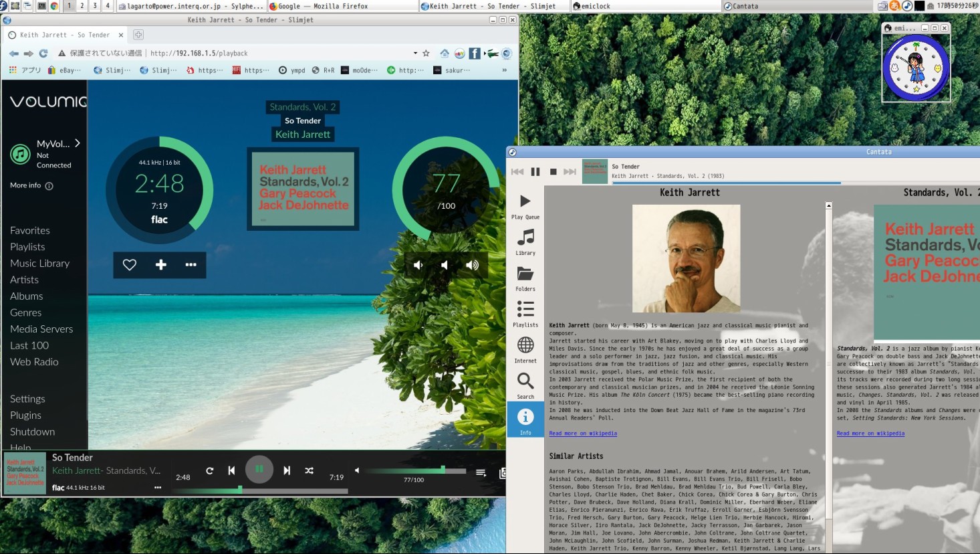
Task: Select Web Radio from the Volumio menu
Action: [34, 362]
